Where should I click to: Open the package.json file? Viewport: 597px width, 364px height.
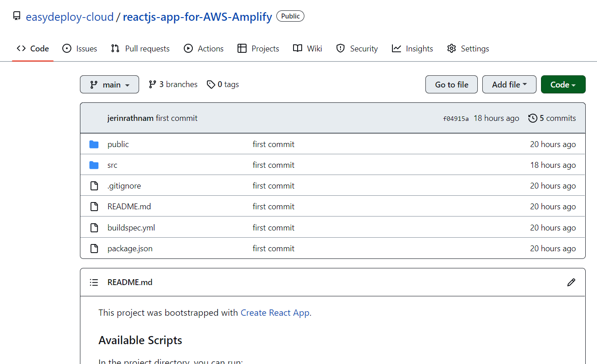pyautogui.click(x=130, y=249)
